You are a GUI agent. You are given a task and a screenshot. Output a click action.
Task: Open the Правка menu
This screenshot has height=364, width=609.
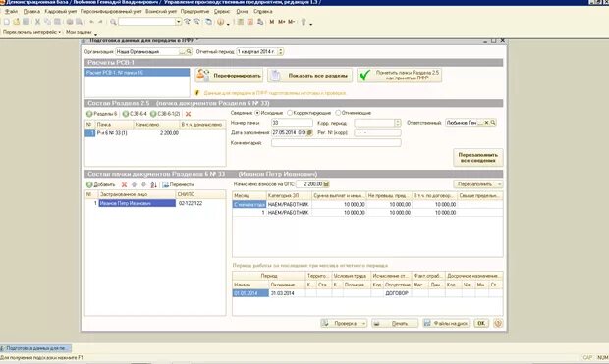point(31,11)
